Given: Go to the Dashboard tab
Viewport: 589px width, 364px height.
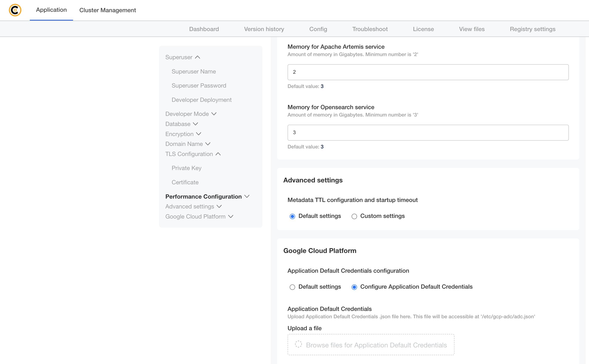Looking at the screenshot, I should (204, 29).
